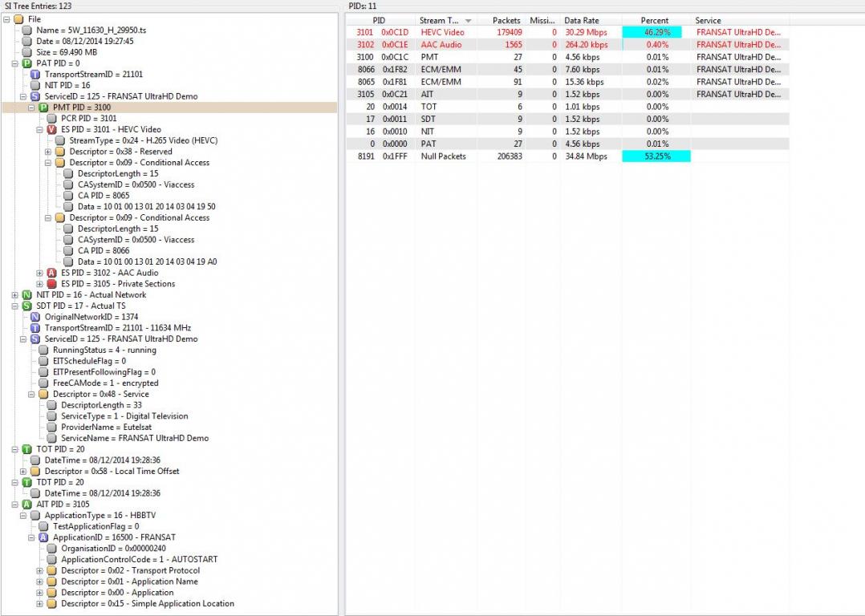Click the grey icon beside PCR PID = 3101
The image size is (865, 616).
pos(51,119)
